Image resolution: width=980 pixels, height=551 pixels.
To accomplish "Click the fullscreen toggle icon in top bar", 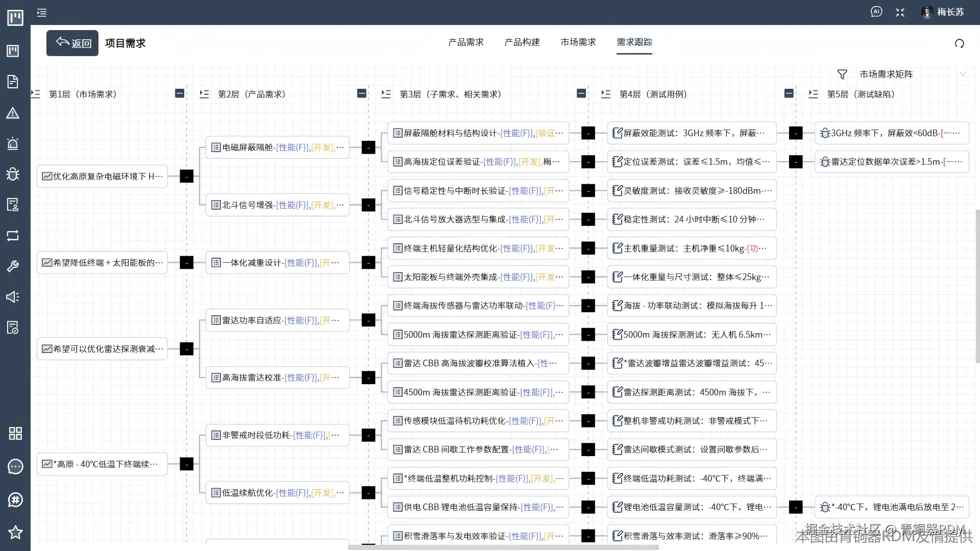I will 900,12.
